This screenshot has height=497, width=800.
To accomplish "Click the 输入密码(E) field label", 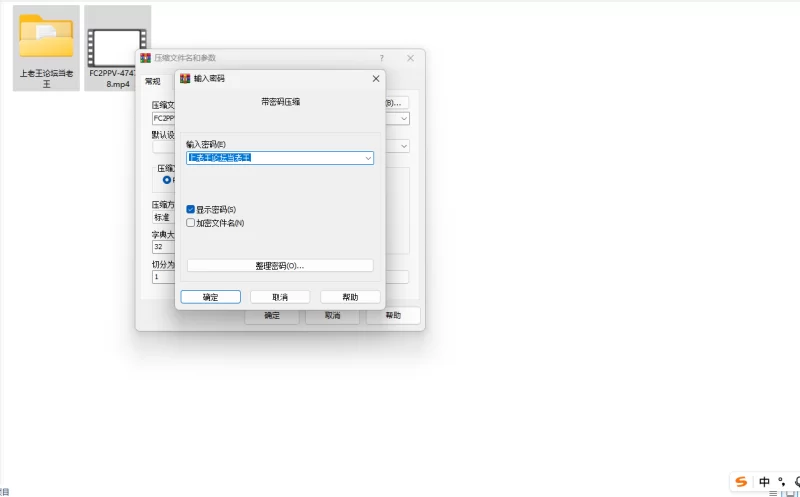I will pyautogui.click(x=206, y=144).
